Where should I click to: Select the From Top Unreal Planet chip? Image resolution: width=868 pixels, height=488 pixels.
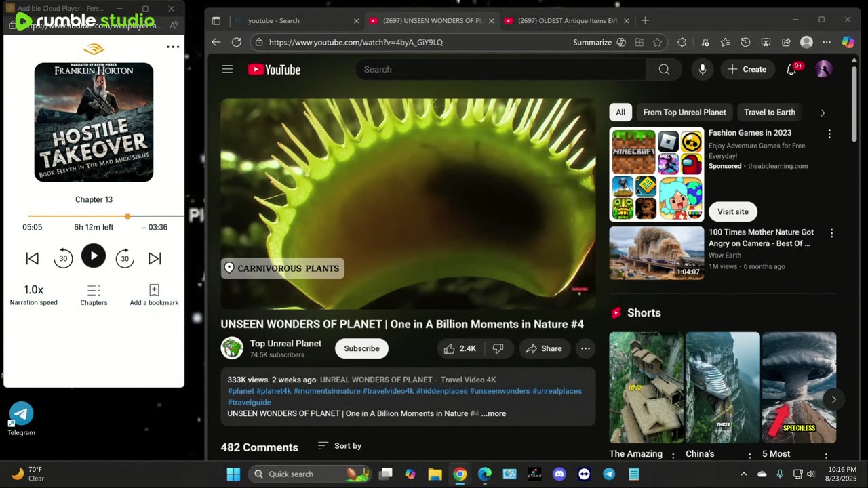pyautogui.click(x=684, y=113)
